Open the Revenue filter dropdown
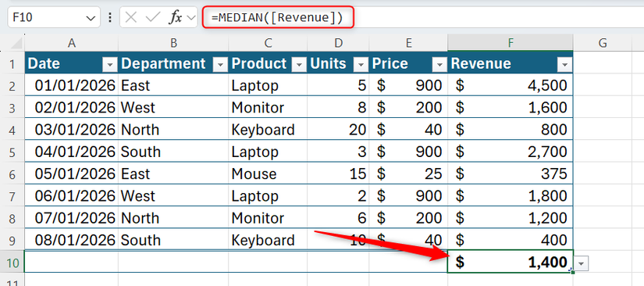Image resolution: width=644 pixels, height=286 pixels. (x=564, y=65)
